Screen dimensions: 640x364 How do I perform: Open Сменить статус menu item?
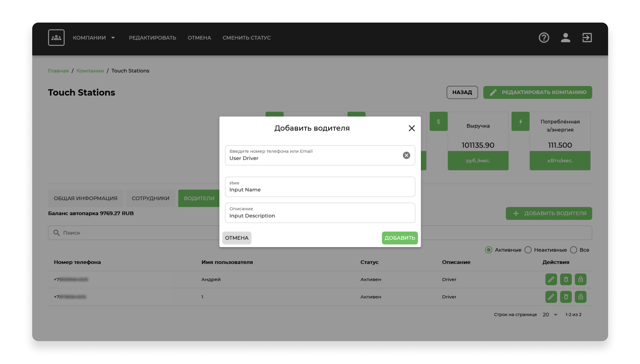246,38
